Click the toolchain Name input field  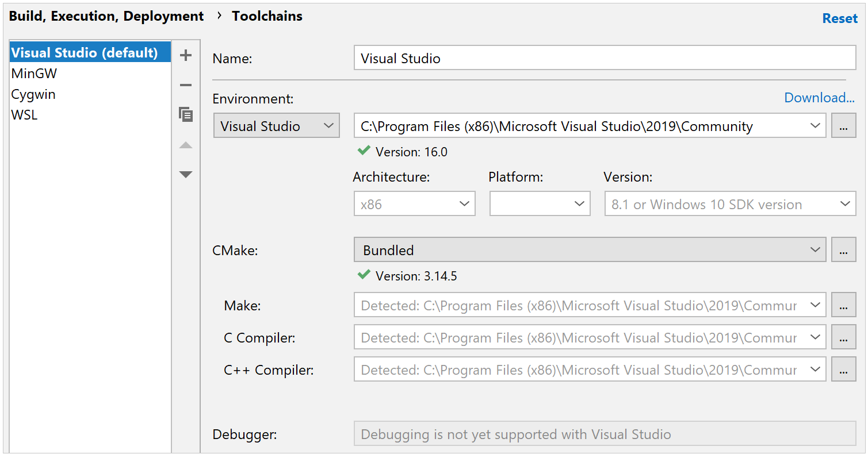(x=605, y=58)
